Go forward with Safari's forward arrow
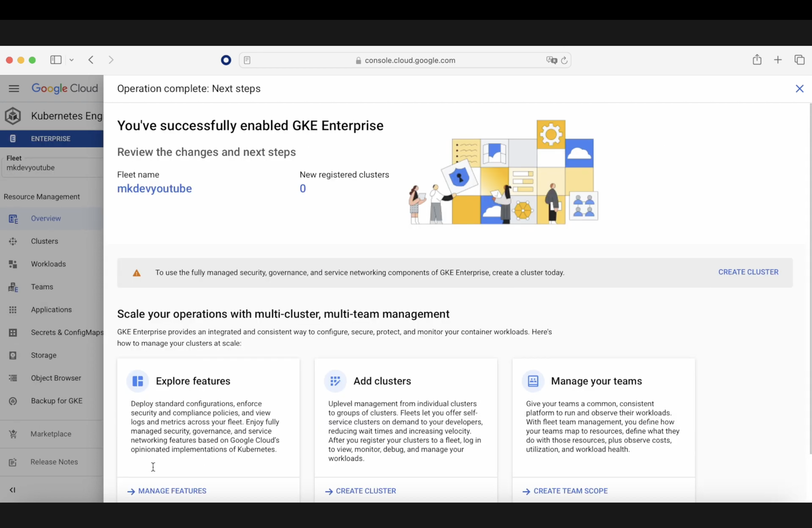The height and width of the screenshot is (528, 812). tap(111, 60)
